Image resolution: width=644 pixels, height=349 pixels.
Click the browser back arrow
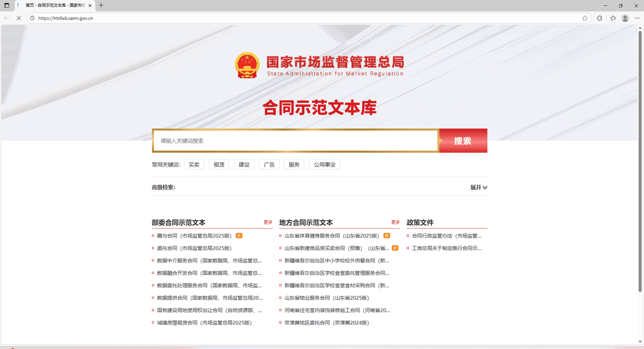[7, 18]
